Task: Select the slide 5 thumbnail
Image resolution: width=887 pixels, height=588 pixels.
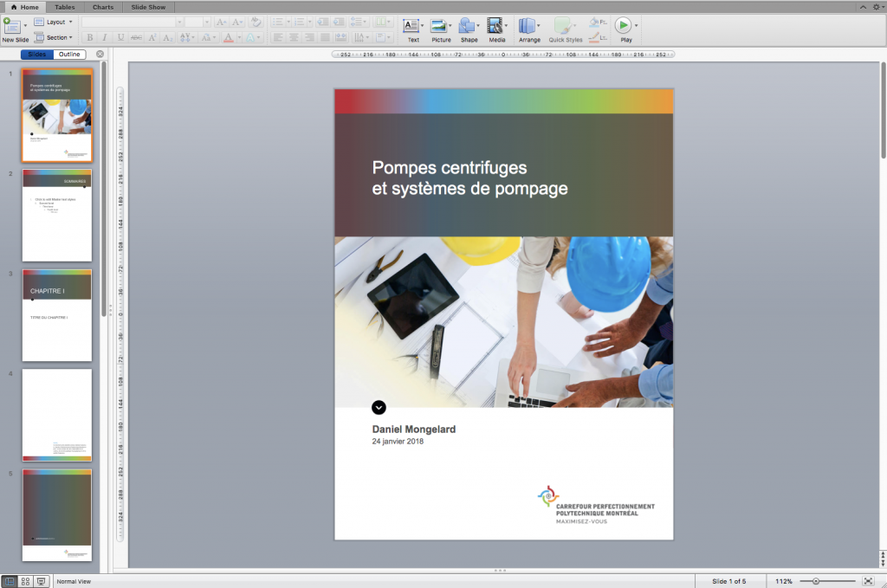Action: coord(56,515)
